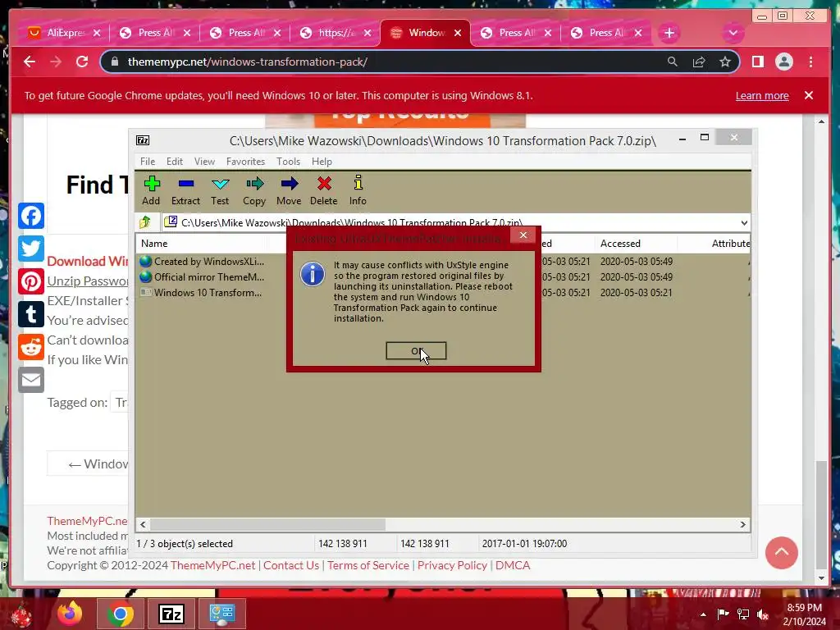
Task: Click OK in the info dialog
Action: pos(416,351)
